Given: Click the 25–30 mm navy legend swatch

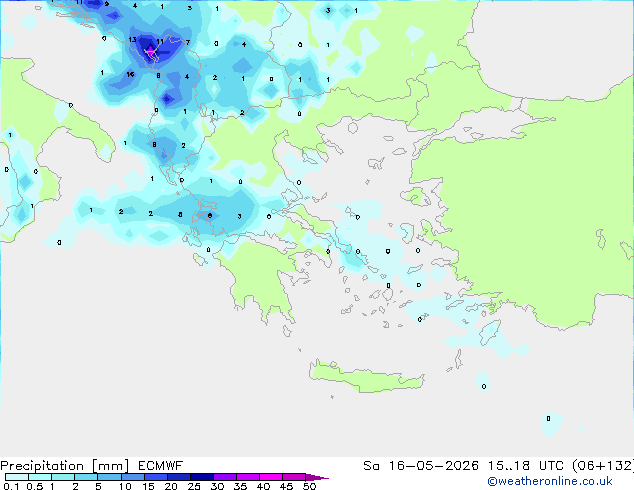Looking at the screenshot, I should pyautogui.click(x=202, y=477).
